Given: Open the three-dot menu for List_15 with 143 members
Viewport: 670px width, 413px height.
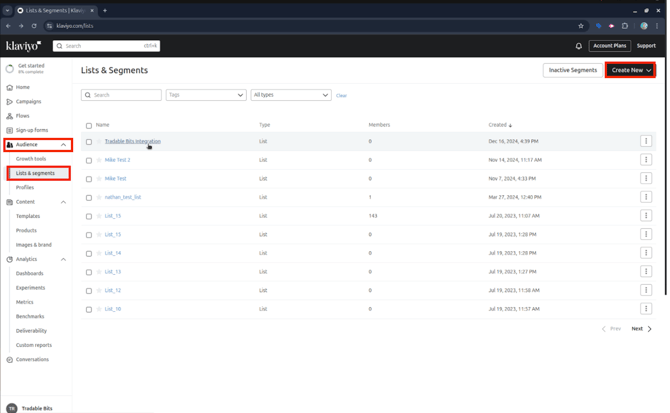Looking at the screenshot, I should point(646,216).
